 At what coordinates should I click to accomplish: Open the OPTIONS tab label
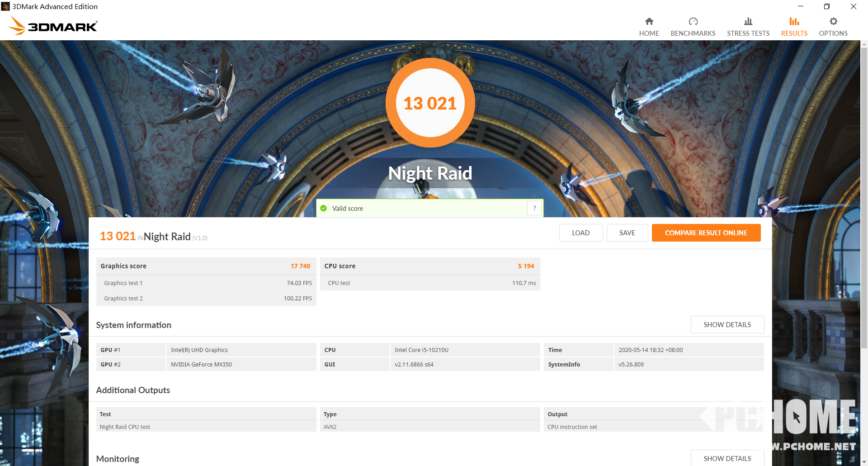(x=833, y=33)
